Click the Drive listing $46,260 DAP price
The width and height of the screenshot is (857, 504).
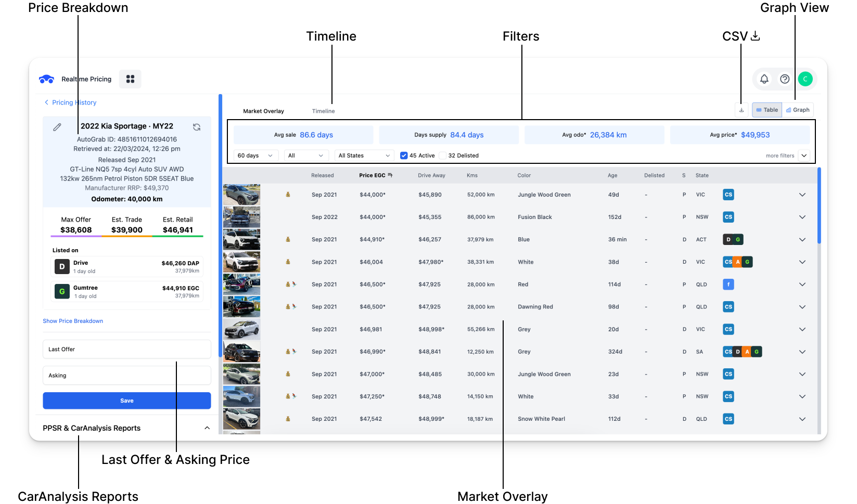pos(180,263)
